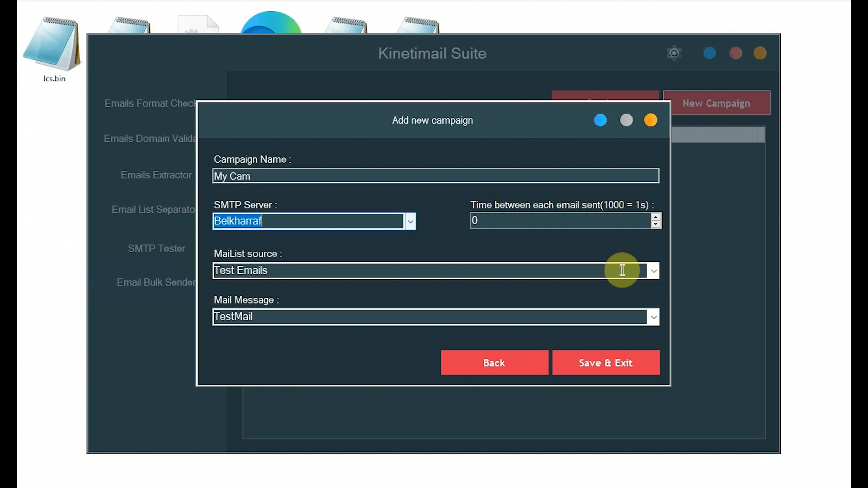
Task: Click the blue circle in the dialog title bar
Action: 600,120
